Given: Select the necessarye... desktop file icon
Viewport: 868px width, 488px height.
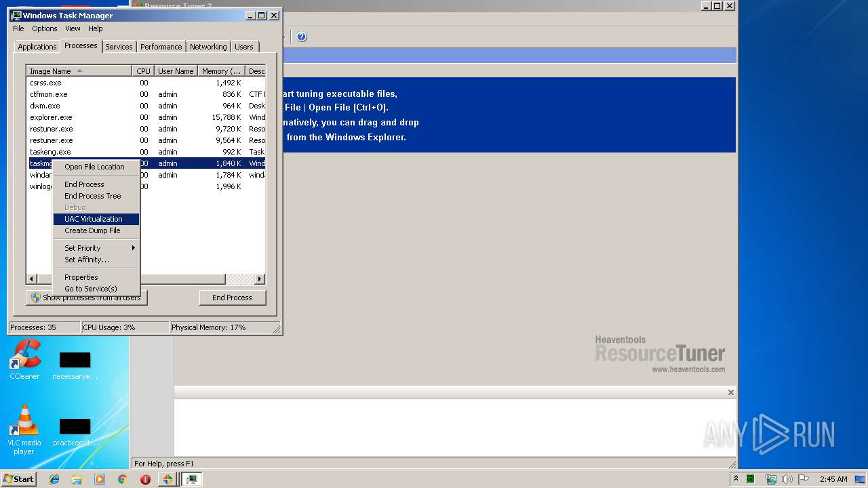Looking at the screenshot, I should coord(75,366).
